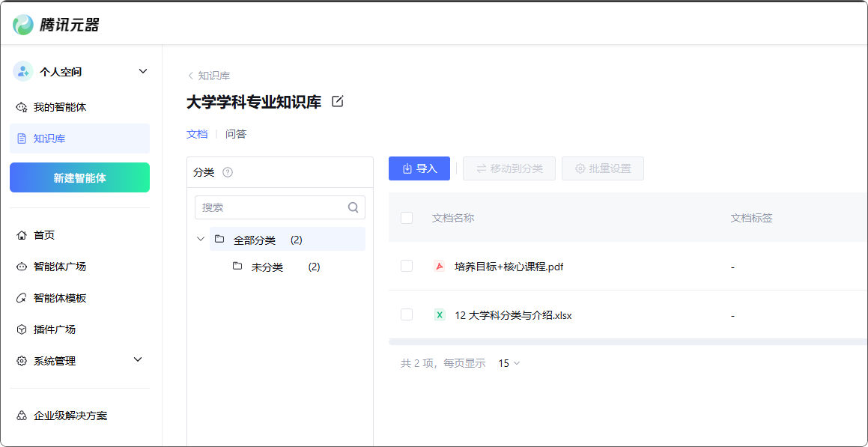
Task: Toggle the select-all checkbox in table header
Action: (407, 218)
